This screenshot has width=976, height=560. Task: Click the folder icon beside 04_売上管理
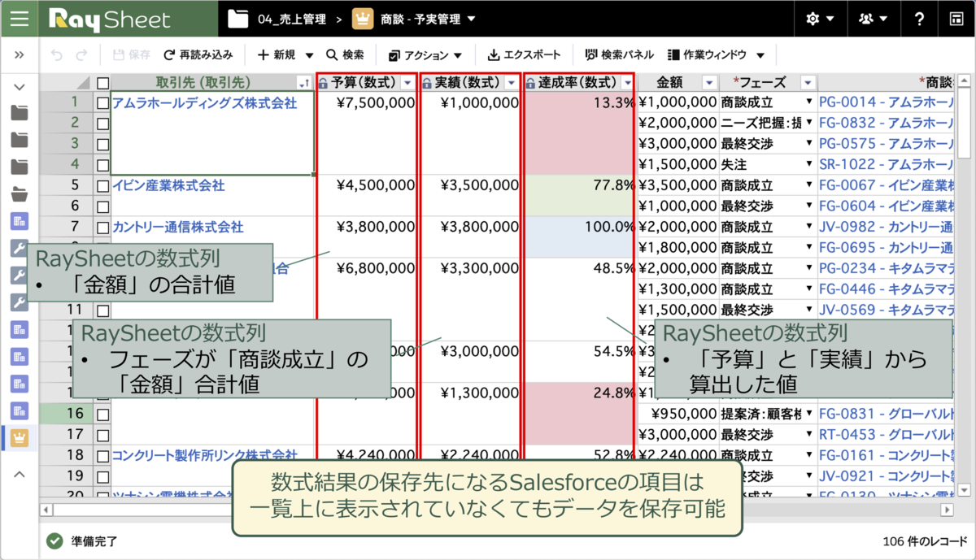point(237,19)
